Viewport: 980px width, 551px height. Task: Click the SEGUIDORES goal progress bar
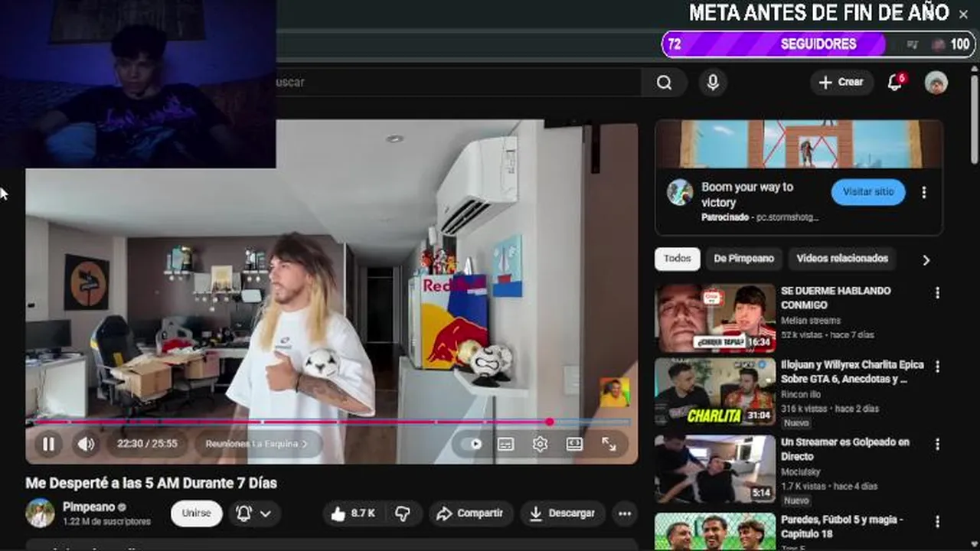pos(817,44)
